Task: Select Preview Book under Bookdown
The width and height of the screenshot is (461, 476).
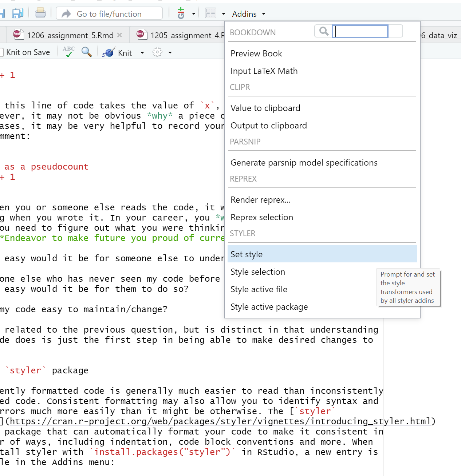Action: coord(256,53)
